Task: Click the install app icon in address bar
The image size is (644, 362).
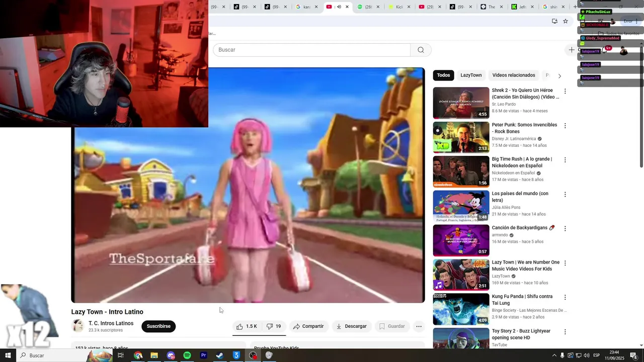Action: [554, 21]
